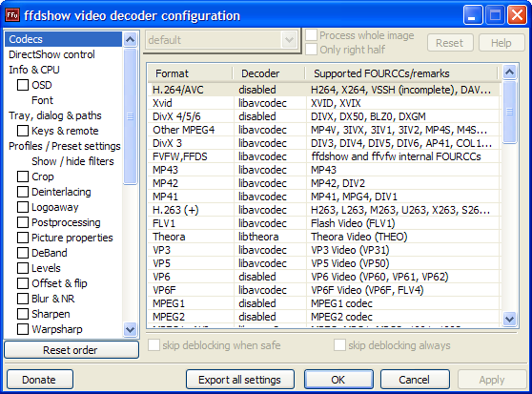Click Supported FOURCCs/remarks column header

[x=402, y=74]
